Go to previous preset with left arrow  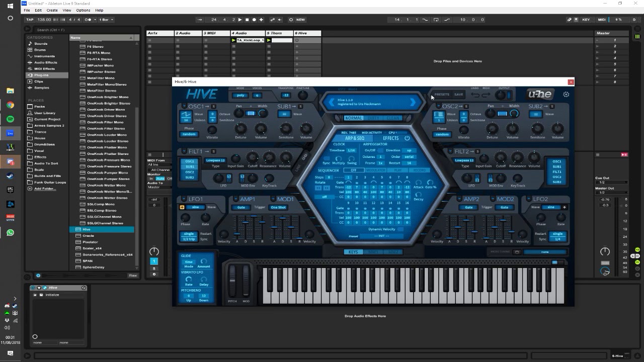pos(331,103)
